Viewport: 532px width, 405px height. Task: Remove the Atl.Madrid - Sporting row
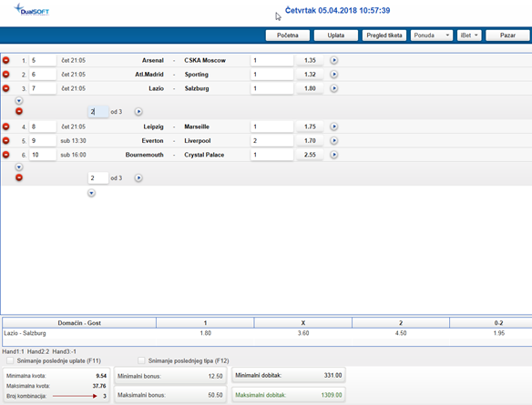[x=5, y=75]
